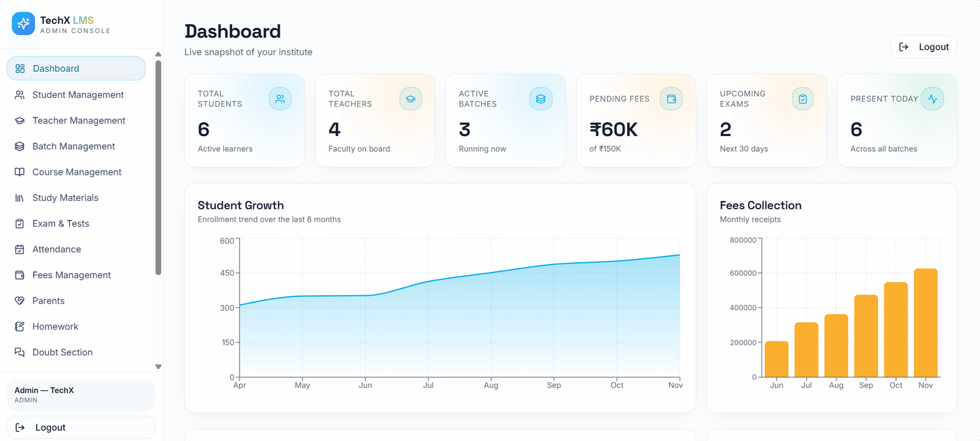Navigate to Batch Management
The width and height of the screenshot is (980, 441).
(76, 146)
